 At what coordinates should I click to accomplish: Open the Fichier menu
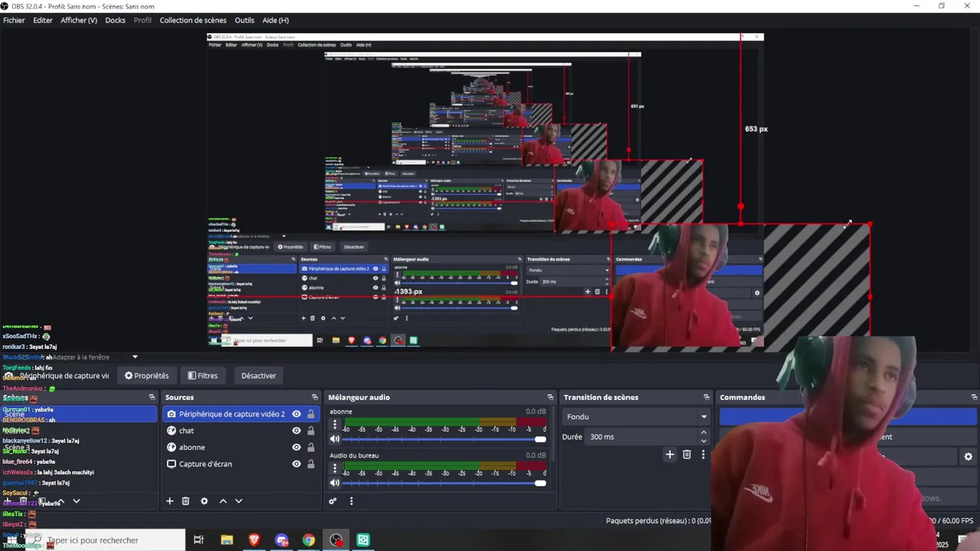14,20
